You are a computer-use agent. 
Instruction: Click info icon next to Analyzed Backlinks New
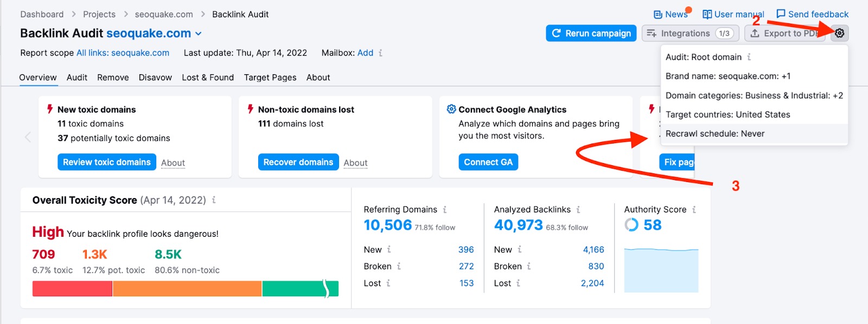point(519,250)
